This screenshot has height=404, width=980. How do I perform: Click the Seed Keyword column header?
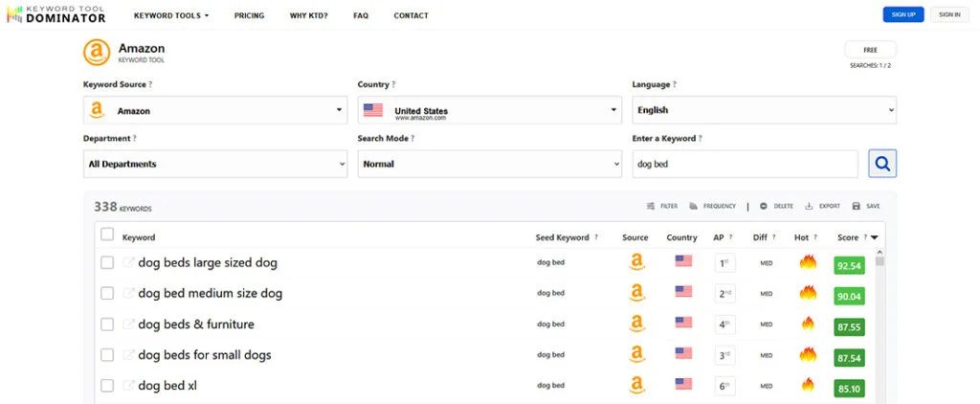(563, 237)
